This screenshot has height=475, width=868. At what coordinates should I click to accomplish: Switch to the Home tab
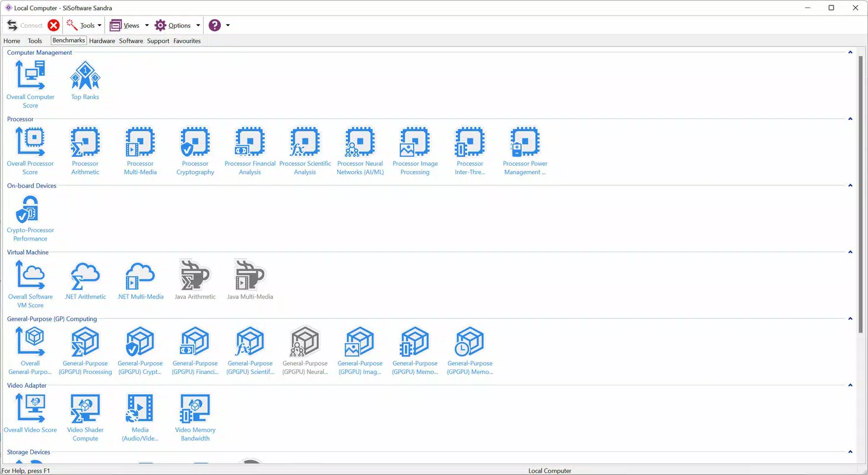coord(12,41)
